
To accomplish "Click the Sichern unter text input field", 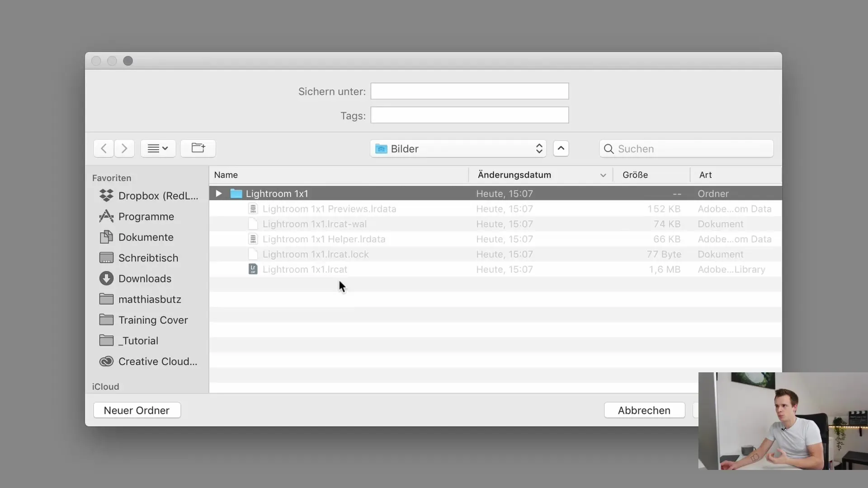I will coord(469,91).
